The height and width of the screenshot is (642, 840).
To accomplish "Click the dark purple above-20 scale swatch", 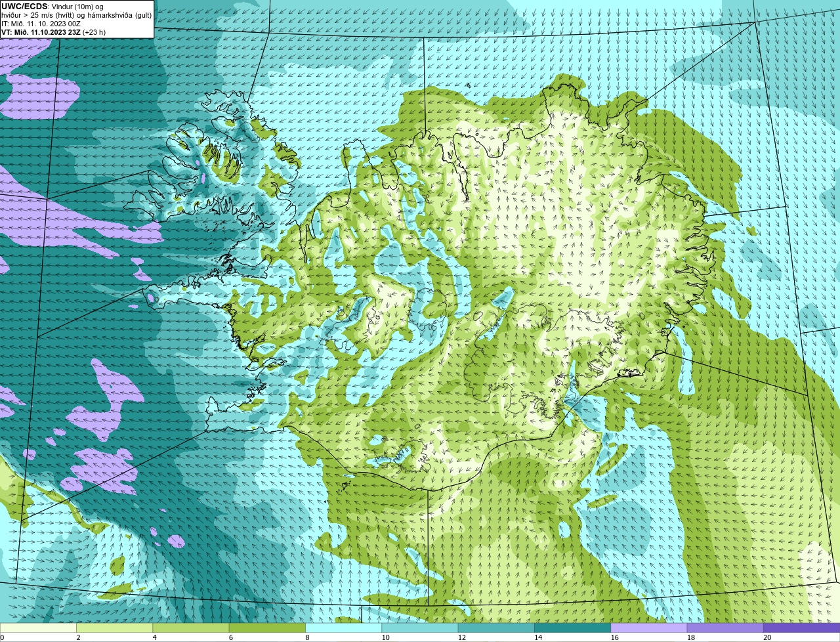I will [x=801, y=628].
